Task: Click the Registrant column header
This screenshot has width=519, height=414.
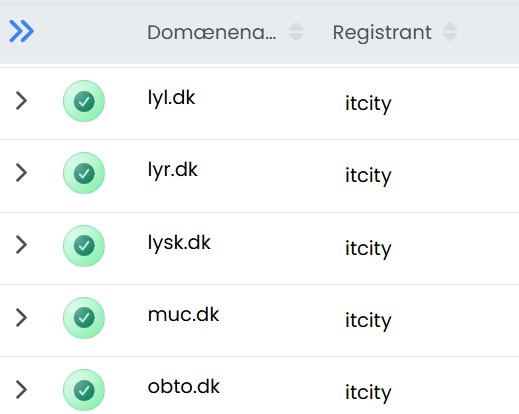Action: (382, 33)
